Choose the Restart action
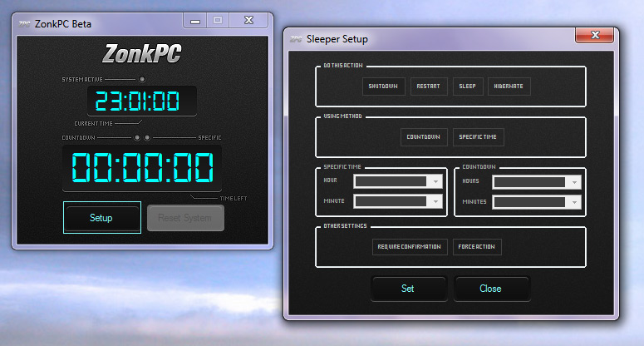Viewport: 644px width, 346px height. pyautogui.click(x=429, y=86)
